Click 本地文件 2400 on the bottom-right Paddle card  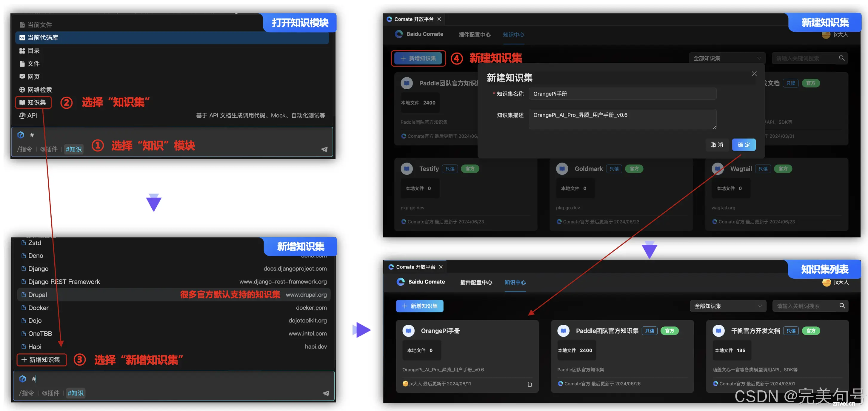(577, 350)
